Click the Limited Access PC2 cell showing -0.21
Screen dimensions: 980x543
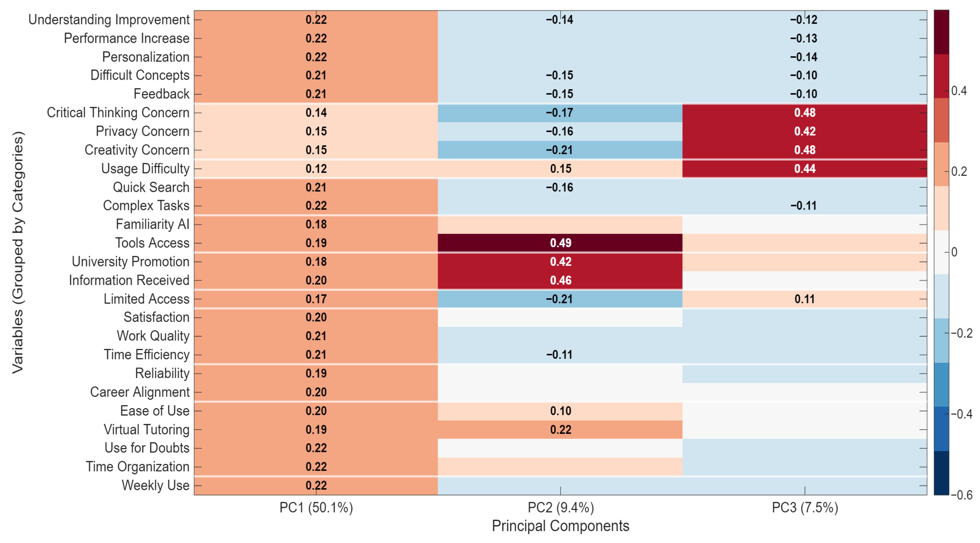560,299
